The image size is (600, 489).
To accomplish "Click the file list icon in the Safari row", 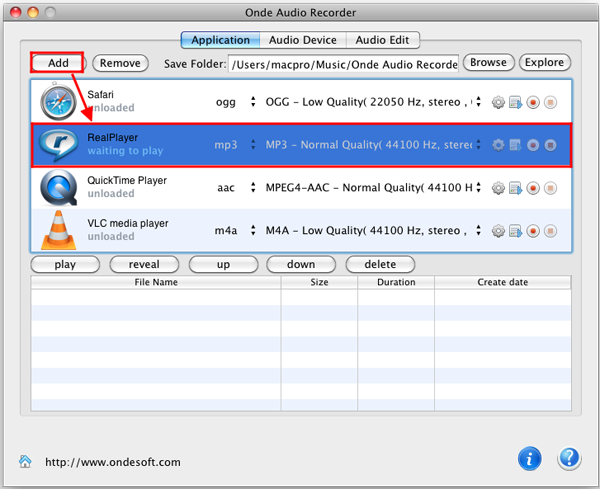I will (516, 102).
